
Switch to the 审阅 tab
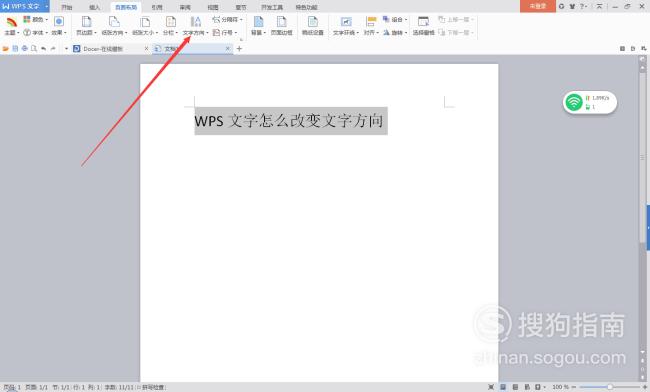point(185,7)
